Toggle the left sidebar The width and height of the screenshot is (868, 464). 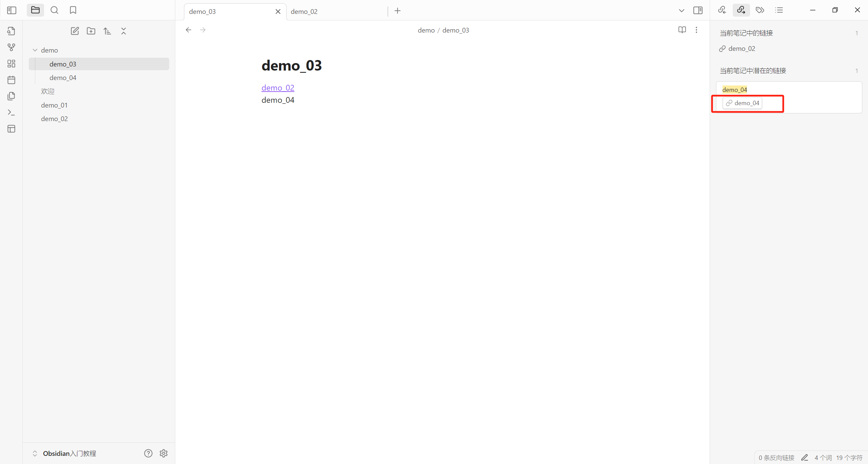[x=12, y=10]
